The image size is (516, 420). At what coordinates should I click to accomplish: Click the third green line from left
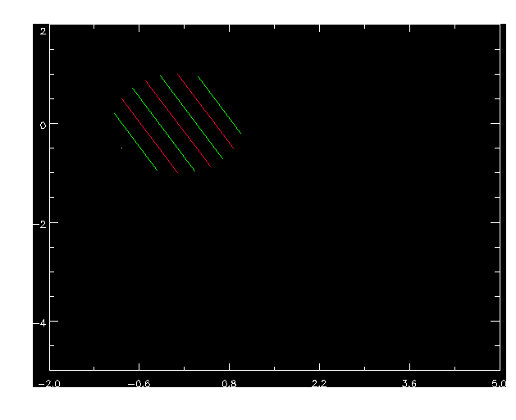pyautogui.click(x=191, y=117)
